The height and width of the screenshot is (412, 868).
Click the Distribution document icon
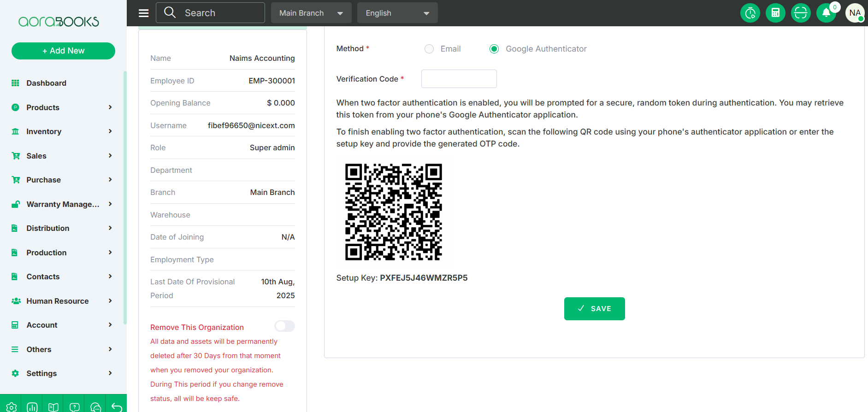pyautogui.click(x=15, y=228)
